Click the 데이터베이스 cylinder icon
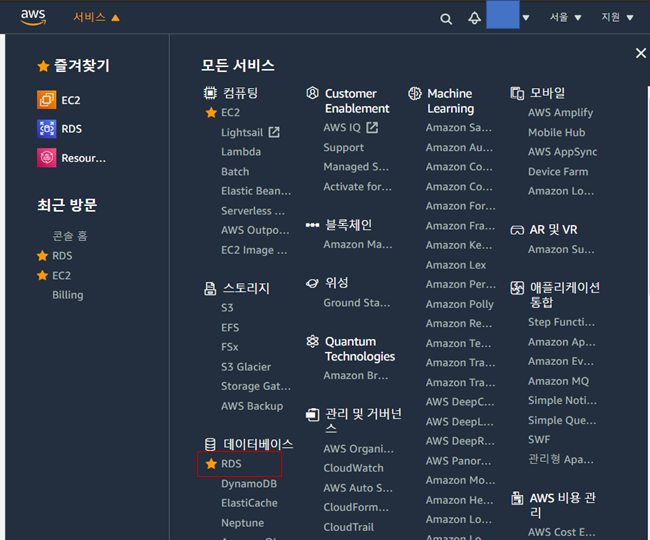The width and height of the screenshot is (650, 540). point(210,444)
